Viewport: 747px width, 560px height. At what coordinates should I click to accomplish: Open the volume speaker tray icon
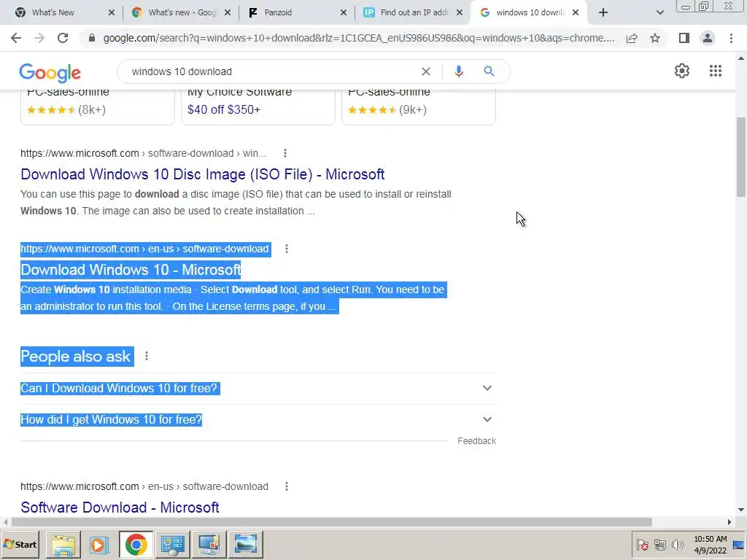(676, 544)
